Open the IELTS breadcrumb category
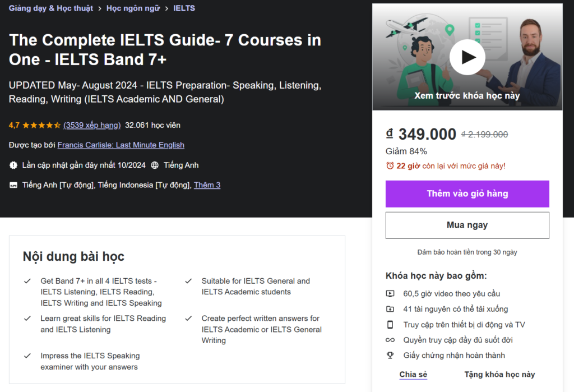The image size is (574, 392). tap(185, 8)
